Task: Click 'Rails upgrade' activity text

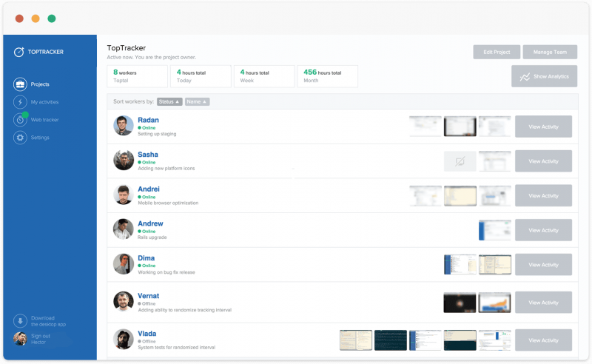Action: [x=152, y=237]
